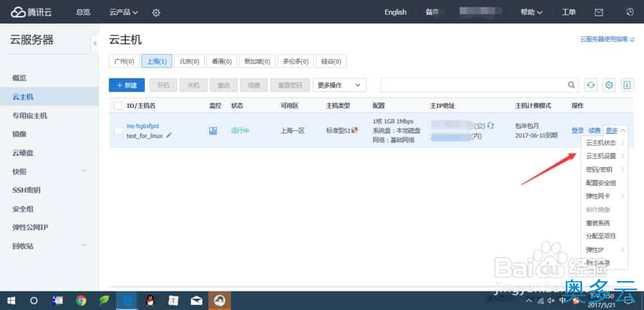Click the refresh icon beside the public IP

[x=490, y=125]
